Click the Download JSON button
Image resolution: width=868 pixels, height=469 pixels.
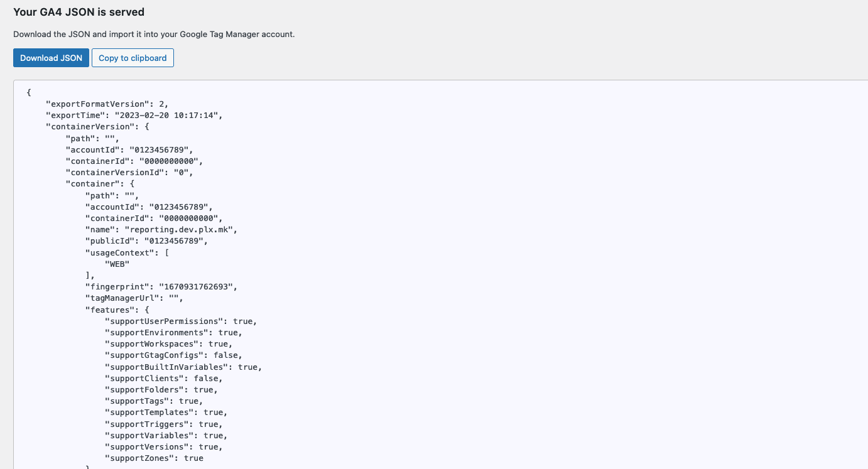pos(51,58)
